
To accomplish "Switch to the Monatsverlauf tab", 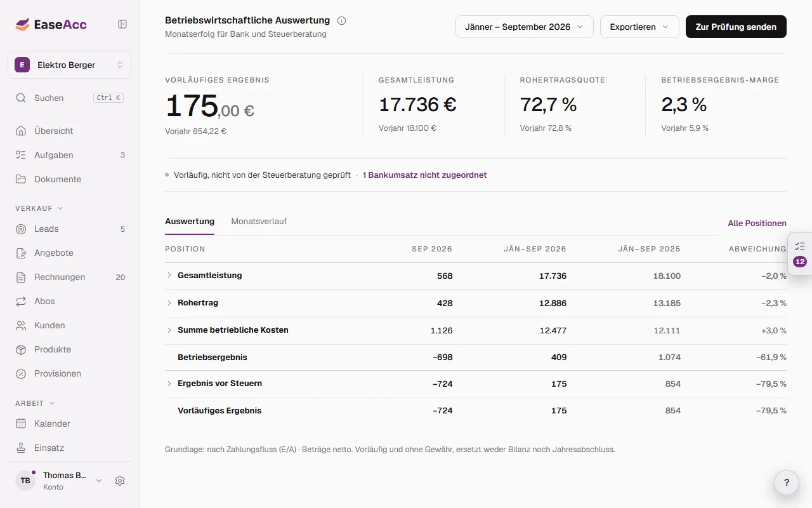I will point(259,222).
